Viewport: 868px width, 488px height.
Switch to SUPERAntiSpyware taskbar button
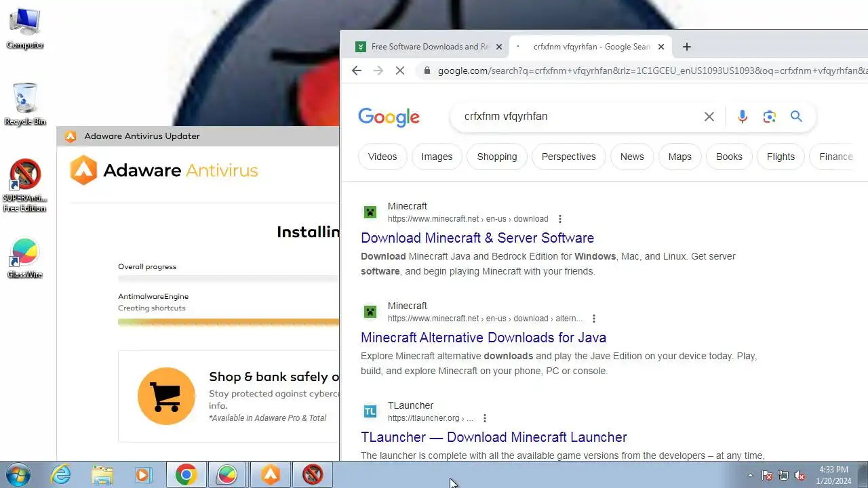(x=313, y=475)
